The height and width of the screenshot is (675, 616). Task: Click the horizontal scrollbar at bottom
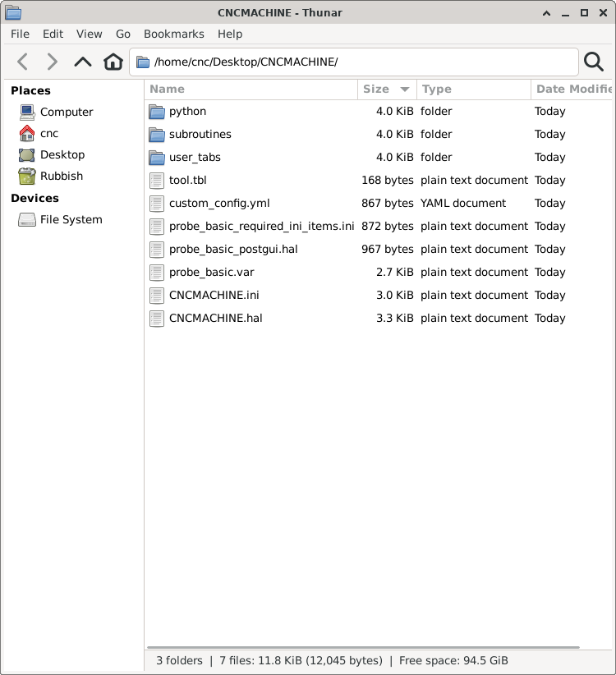pyautogui.click(x=363, y=647)
